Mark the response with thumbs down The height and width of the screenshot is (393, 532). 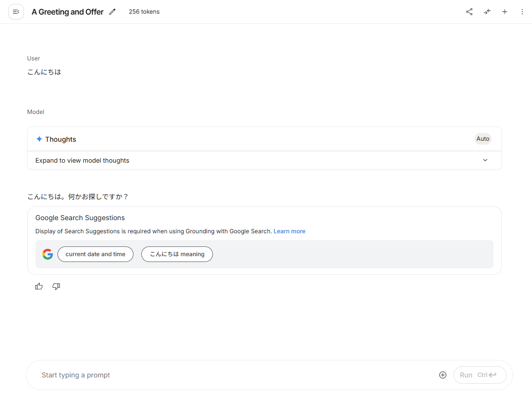click(x=56, y=286)
